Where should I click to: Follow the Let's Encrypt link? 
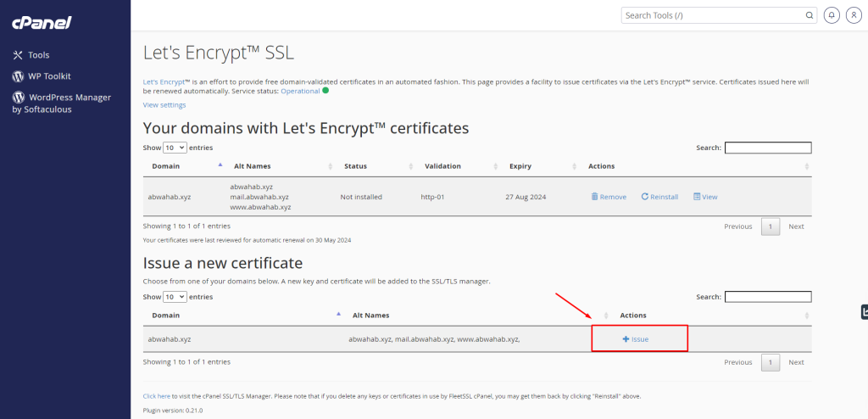pos(164,82)
